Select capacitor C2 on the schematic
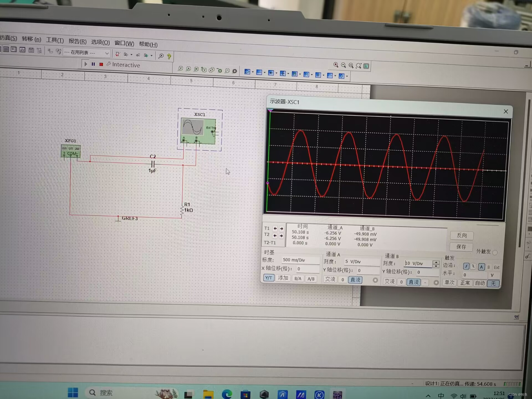Image resolution: width=532 pixels, height=399 pixels. pos(153,163)
